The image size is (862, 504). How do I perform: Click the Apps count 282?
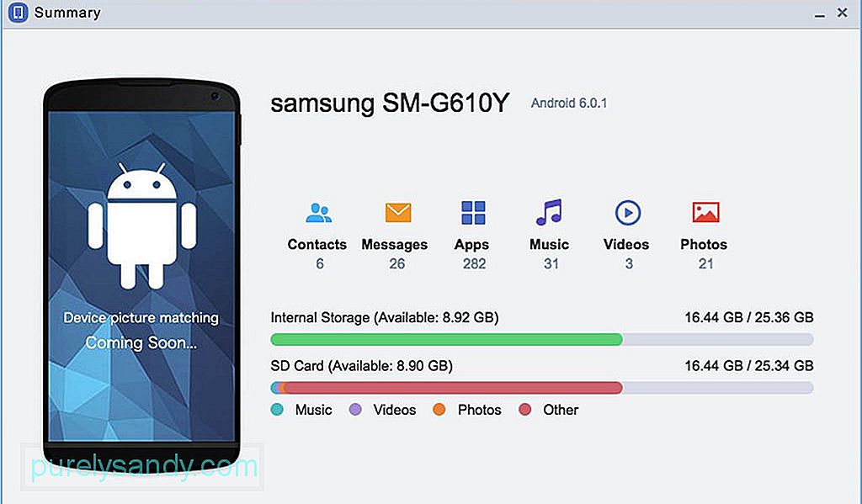tap(474, 264)
